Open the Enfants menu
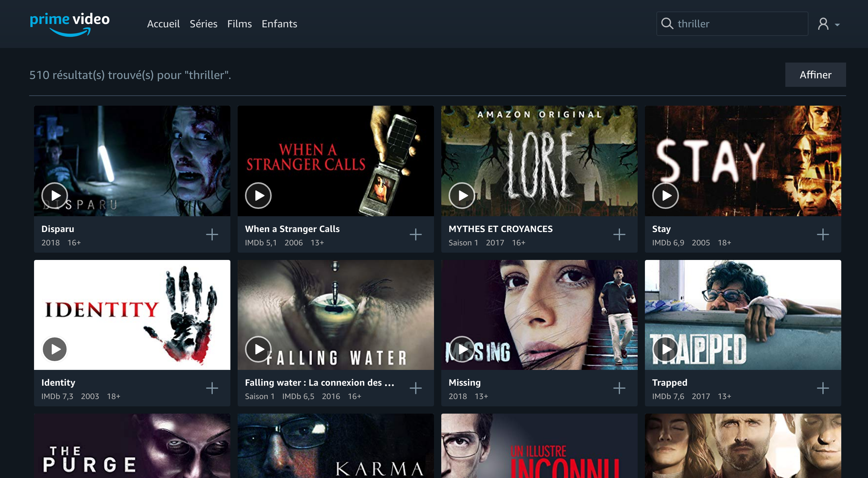This screenshot has width=868, height=478. 279,24
